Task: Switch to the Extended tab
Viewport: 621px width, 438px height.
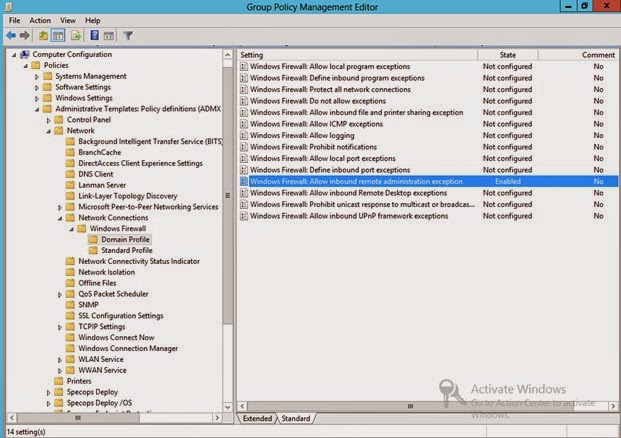Action: [257, 418]
